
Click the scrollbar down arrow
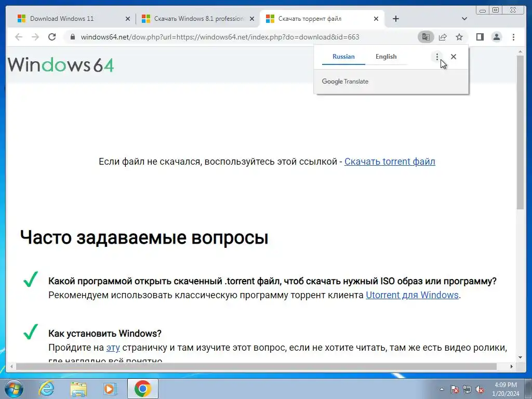coord(521,357)
